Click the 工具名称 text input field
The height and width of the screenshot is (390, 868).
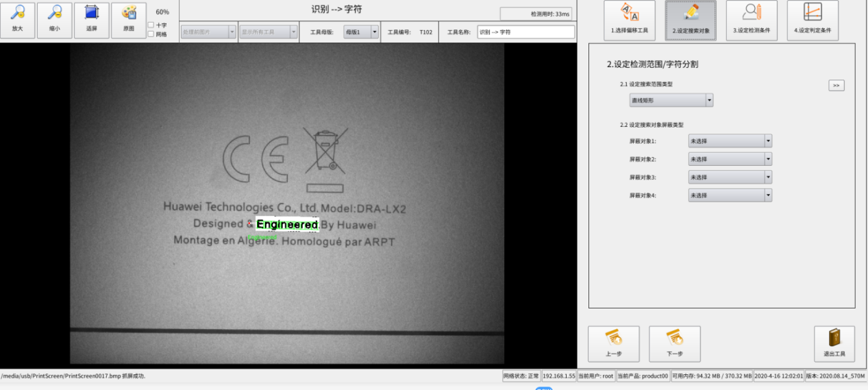(525, 32)
